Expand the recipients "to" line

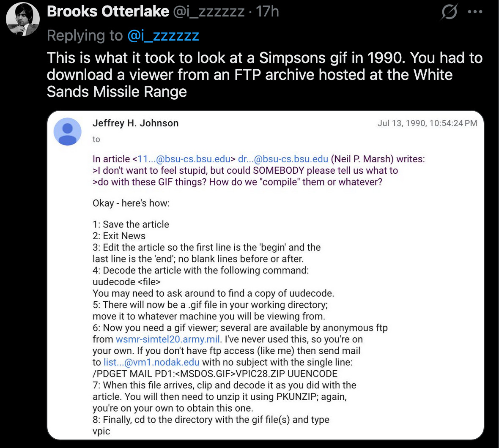[x=96, y=139]
